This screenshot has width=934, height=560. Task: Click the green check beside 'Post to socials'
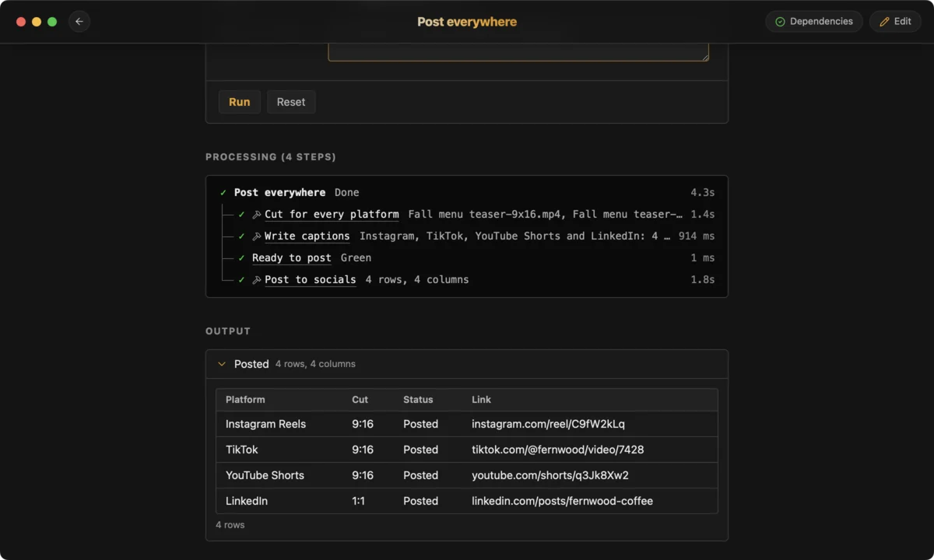(x=242, y=279)
